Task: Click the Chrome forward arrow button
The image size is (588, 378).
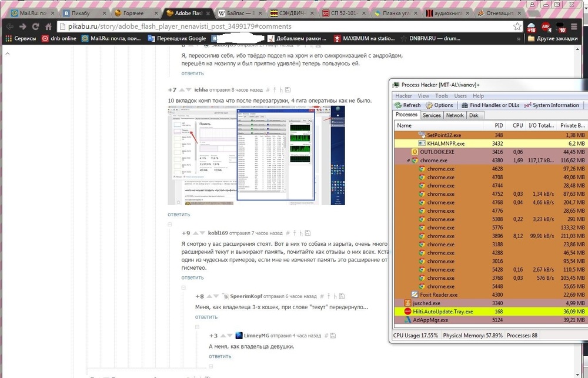Action: [x=22, y=26]
